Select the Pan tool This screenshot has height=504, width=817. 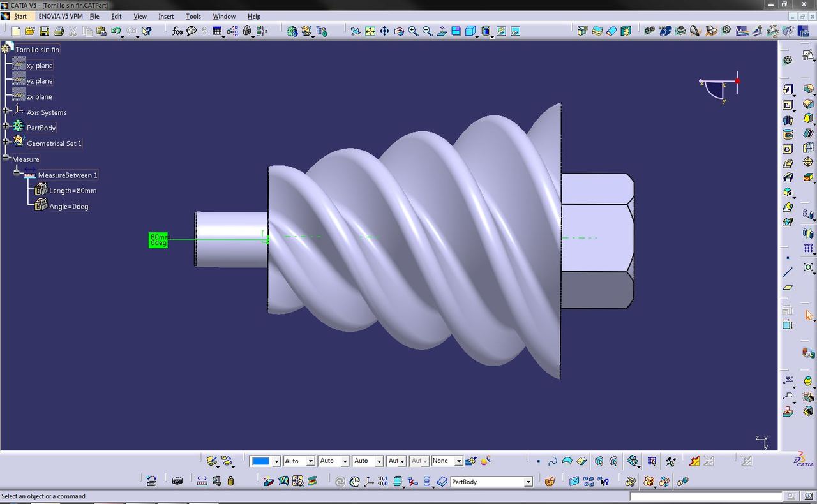coord(384,31)
